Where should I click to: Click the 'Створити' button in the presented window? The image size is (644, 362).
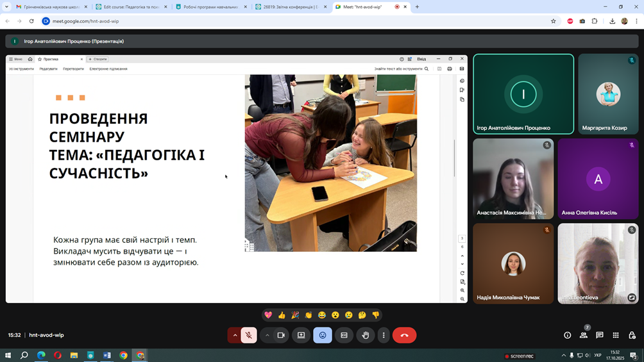point(98,59)
